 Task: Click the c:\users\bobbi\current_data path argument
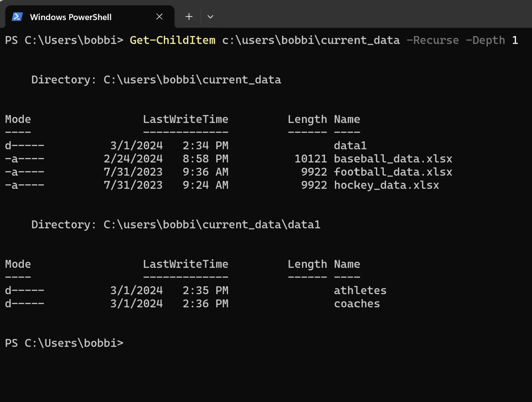(x=311, y=40)
